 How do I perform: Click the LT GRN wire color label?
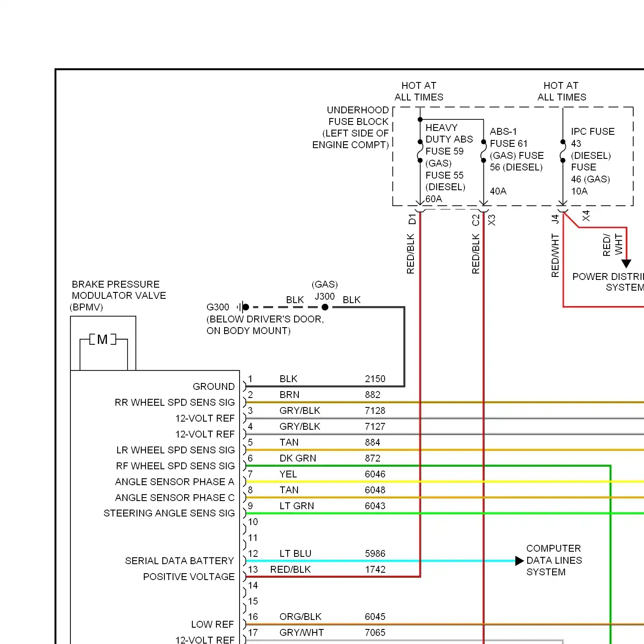297,506
